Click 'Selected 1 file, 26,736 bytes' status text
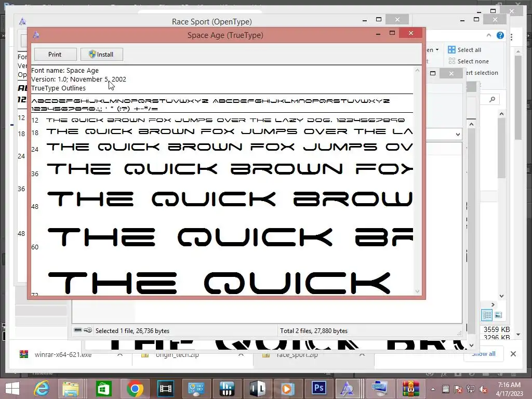Viewport: 532px width, 399px height. point(132,331)
